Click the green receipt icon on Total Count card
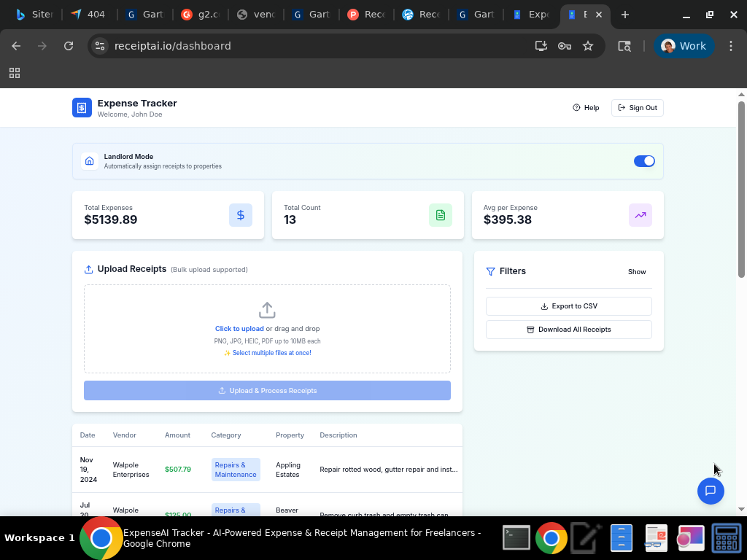The height and width of the screenshot is (560, 747). tap(441, 215)
